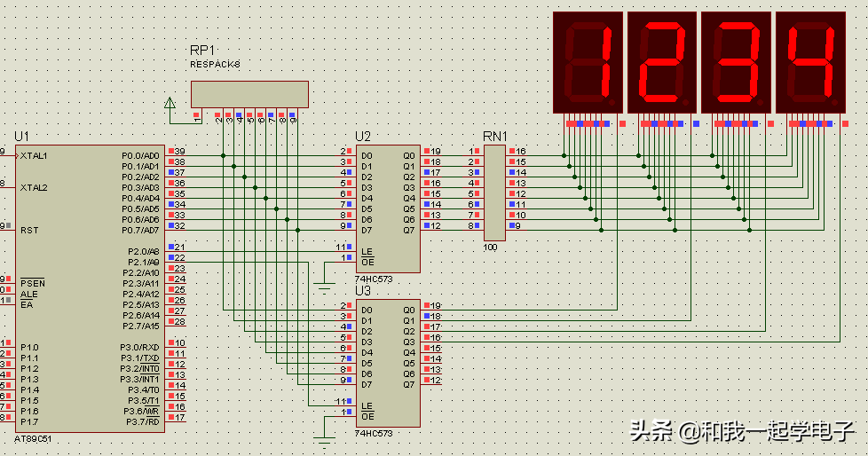868x456 pixels.
Task: Click the U1 reference label
Action: tap(21, 136)
